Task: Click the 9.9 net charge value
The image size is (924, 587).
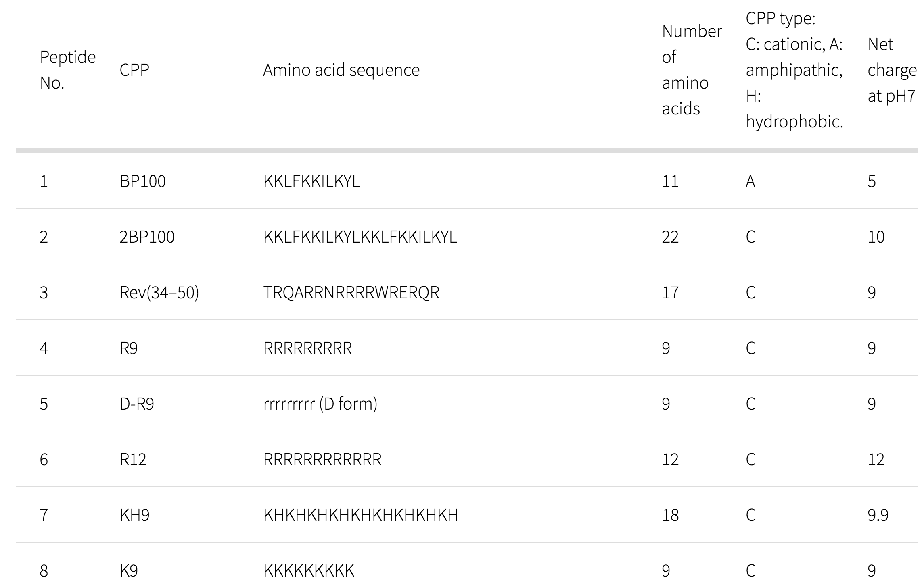Action: [x=878, y=515]
